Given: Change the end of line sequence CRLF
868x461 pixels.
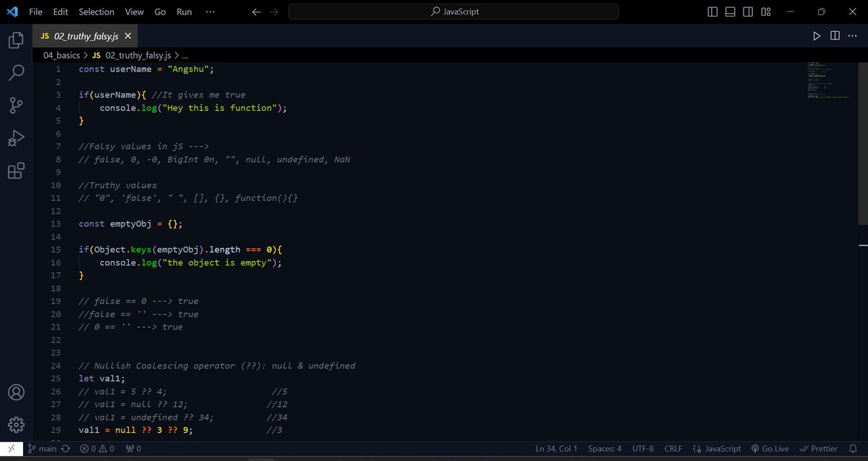Looking at the screenshot, I should point(673,449).
